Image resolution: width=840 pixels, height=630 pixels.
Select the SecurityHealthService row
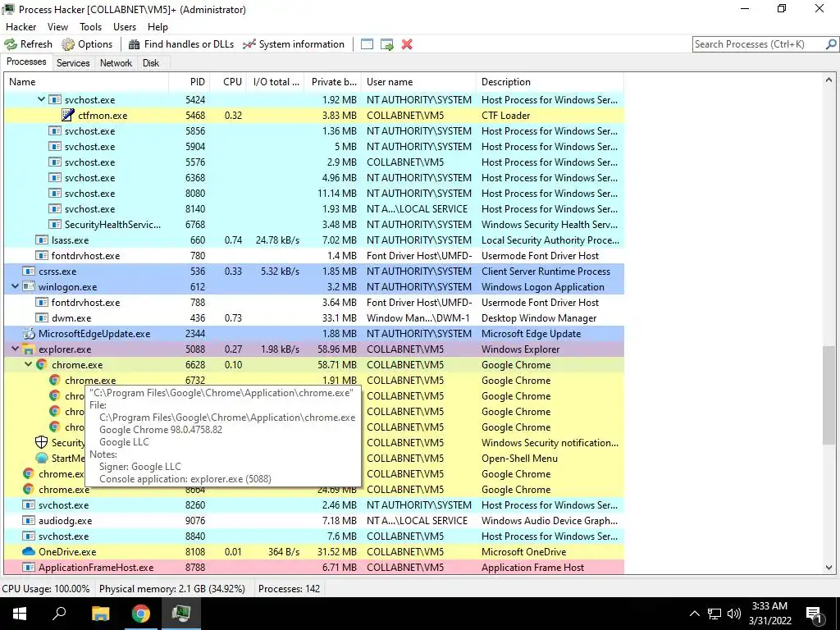(314, 225)
